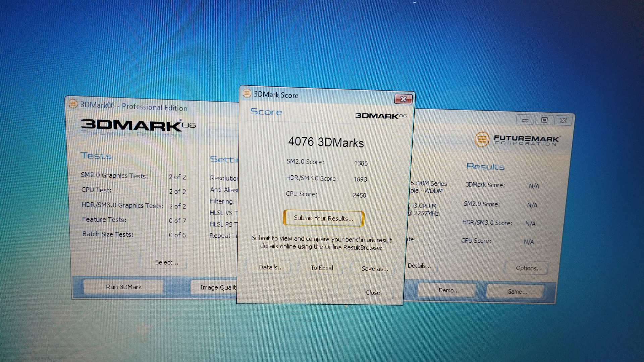Click the CPU Score value 2450
Screen dimensions: 644x362
click(x=359, y=195)
